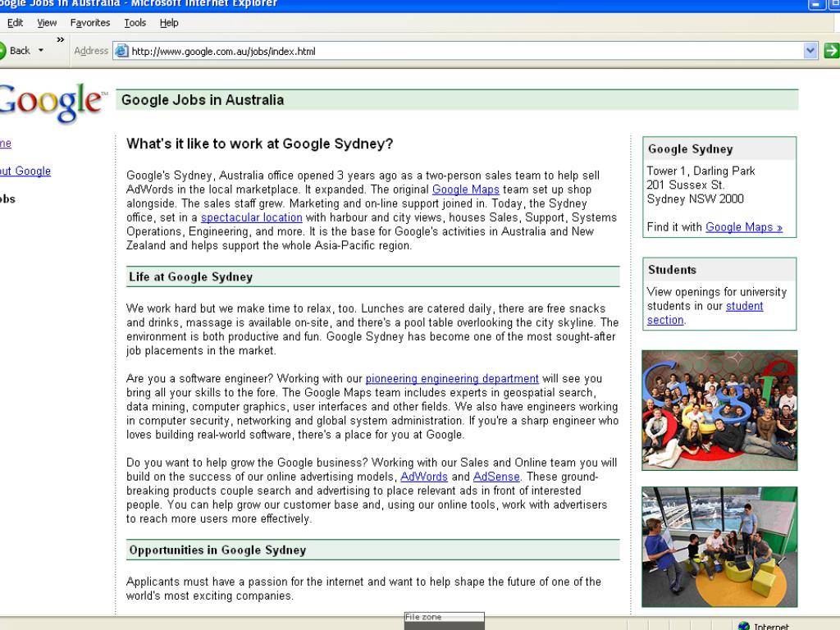Click the 'Life at Google Sydney' section heading
Viewport: 840px width, 630px height.
tap(190, 277)
